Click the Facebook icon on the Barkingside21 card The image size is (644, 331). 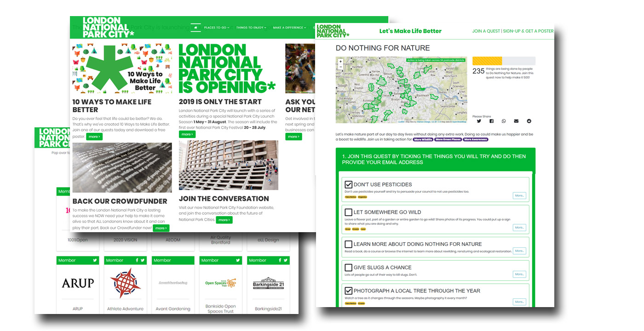[280, 260]
